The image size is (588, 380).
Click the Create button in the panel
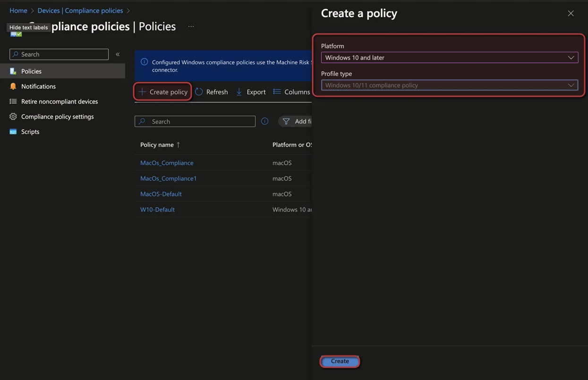[x=340, y=361]
